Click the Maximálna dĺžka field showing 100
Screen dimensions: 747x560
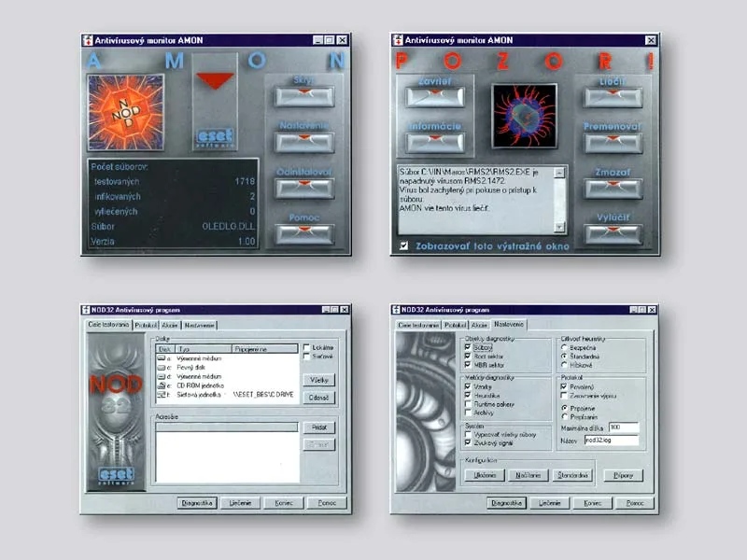click(624, 427)
